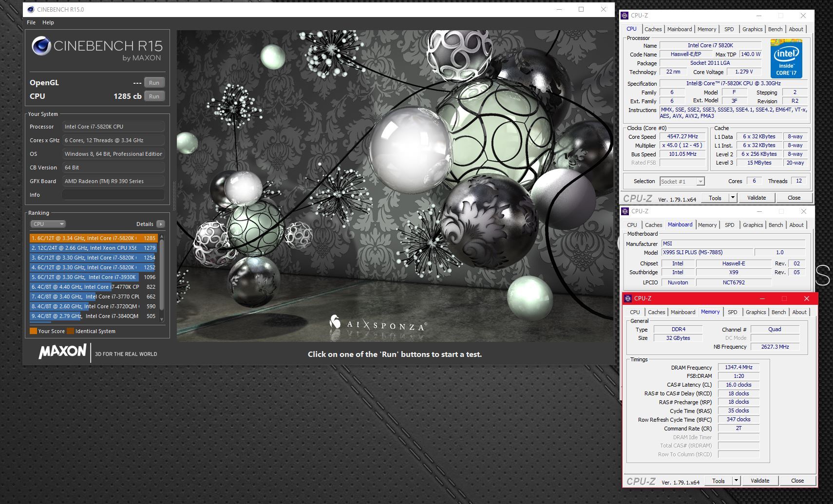Switch to Graphics tab in middle CPU-Z window
833x504 pixels.
(753, 225)
